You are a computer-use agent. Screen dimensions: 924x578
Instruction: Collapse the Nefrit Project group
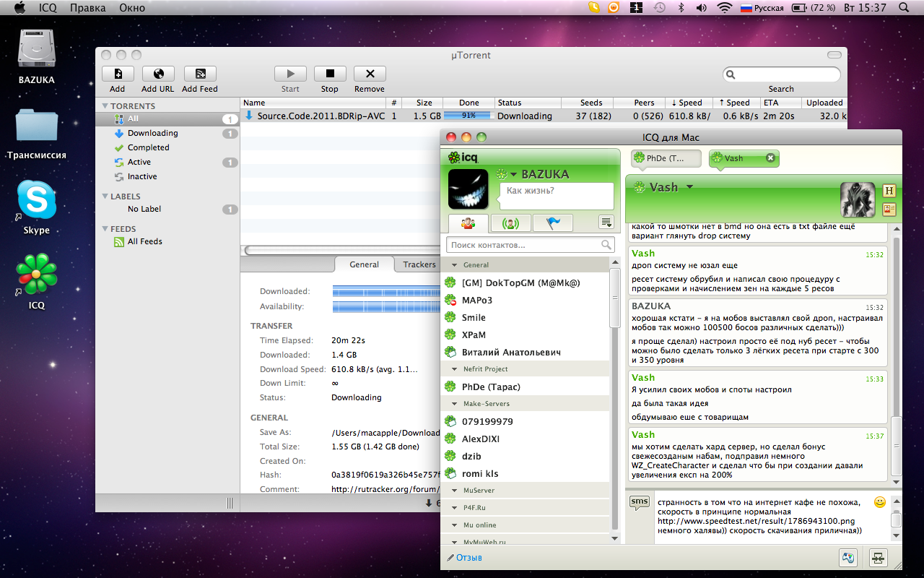pos(454,369)
